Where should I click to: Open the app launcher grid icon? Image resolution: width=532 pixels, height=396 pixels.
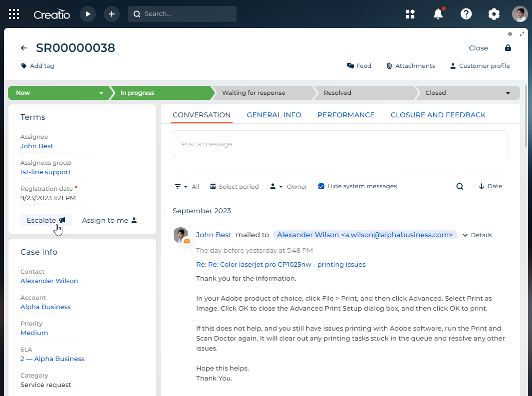click(14, 14)
